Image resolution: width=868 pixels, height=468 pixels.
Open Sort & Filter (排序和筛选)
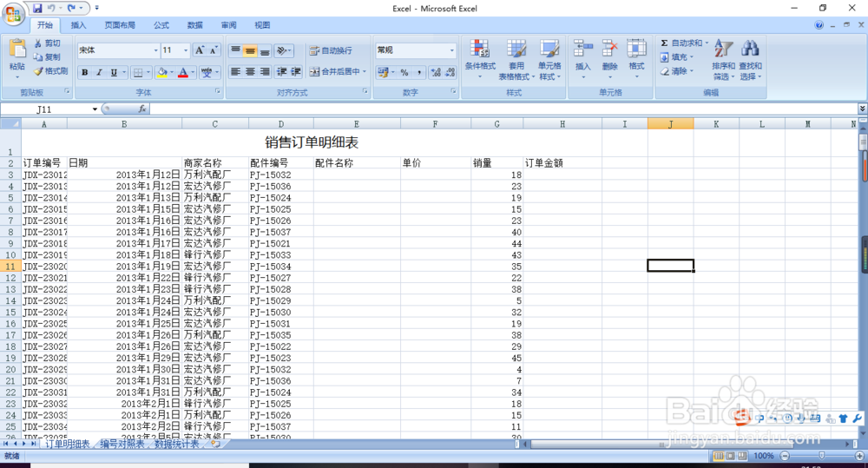(x=724, y=59)
